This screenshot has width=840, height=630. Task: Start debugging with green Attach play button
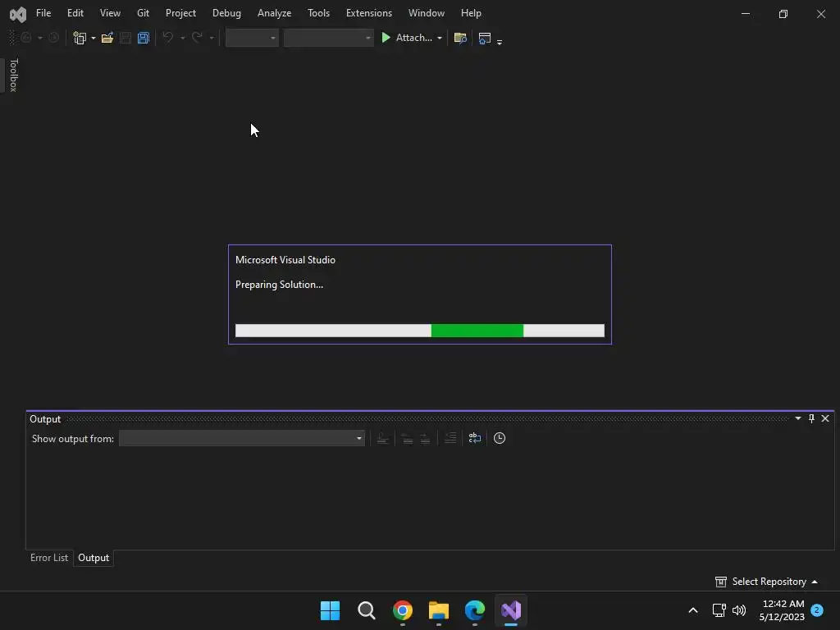tap(407, 38)
